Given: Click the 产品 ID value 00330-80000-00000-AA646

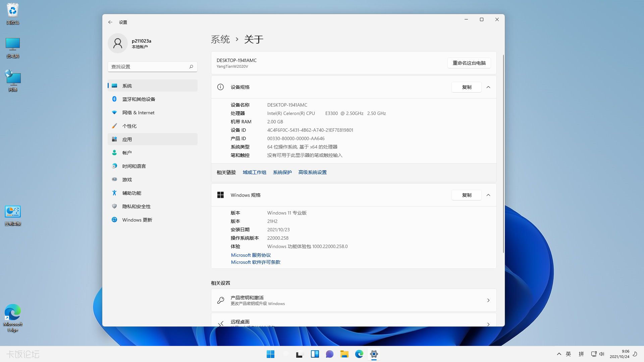Looking at the screenshot, I should (x=296, y=138).
